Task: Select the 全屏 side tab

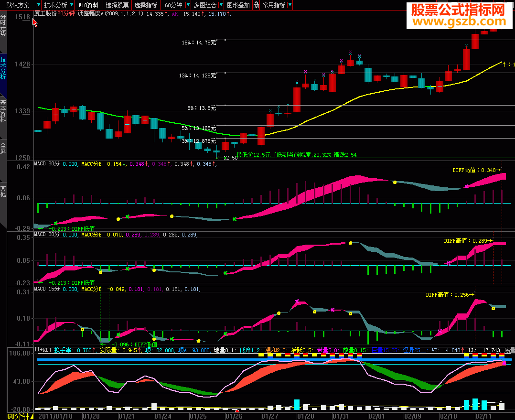Action: (3, 148)
